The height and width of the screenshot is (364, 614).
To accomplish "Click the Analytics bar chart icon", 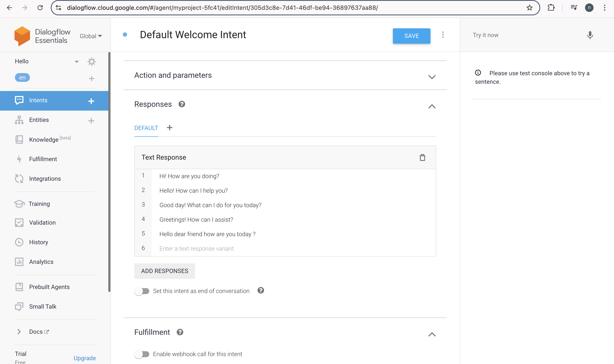I will pyautogui.click(x=19, y=262).
